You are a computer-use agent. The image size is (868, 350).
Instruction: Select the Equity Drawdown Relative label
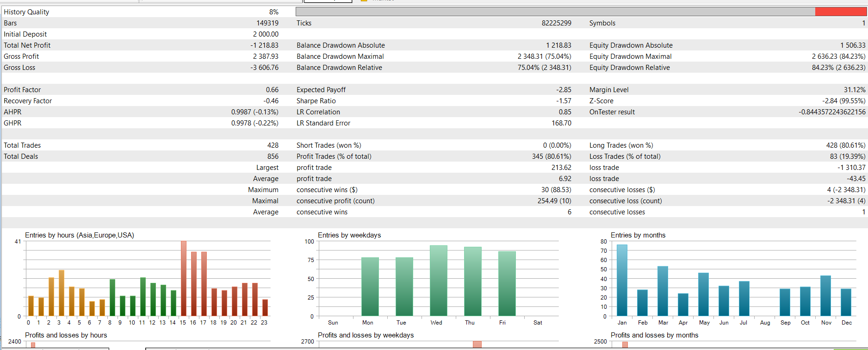pyautogui.click(x=630, y=68)
